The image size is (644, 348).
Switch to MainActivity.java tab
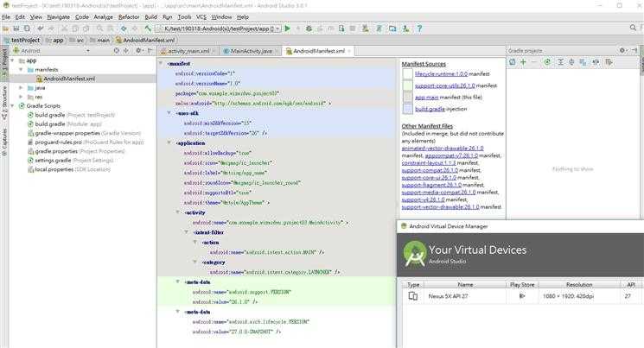click(252, 51)
